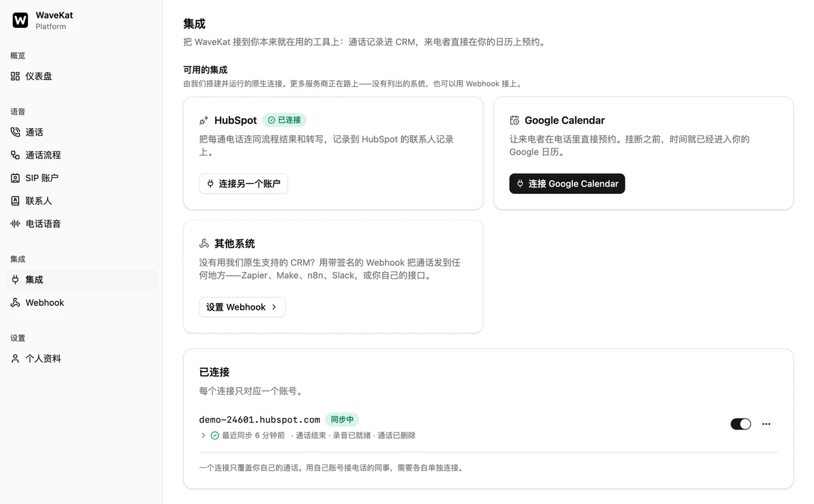Click the 已连接 section heading
Image resolution: width=814 pixels, height=504 pixels.
[214, 372]
